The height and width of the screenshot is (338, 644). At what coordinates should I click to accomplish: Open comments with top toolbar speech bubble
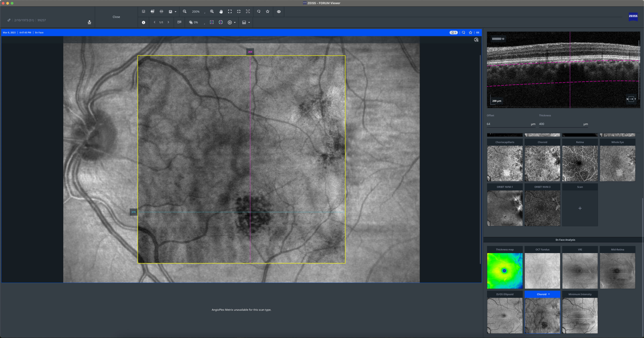point(259,12)
